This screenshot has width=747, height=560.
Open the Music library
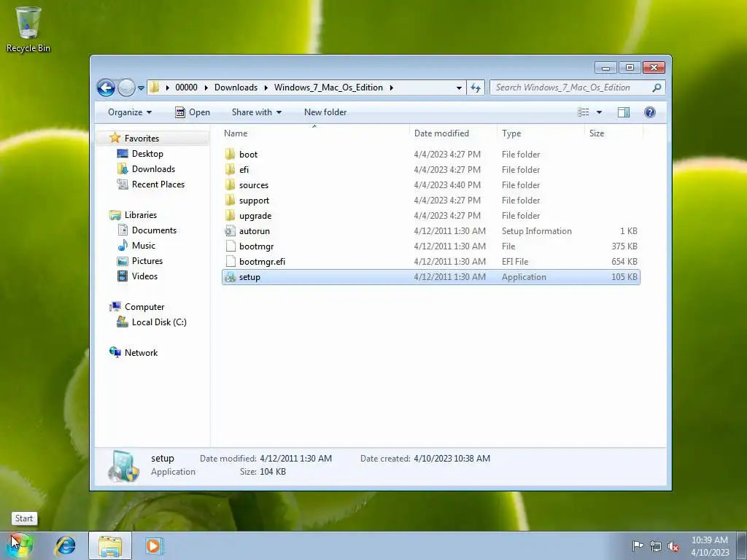click(x=144, y=246)
